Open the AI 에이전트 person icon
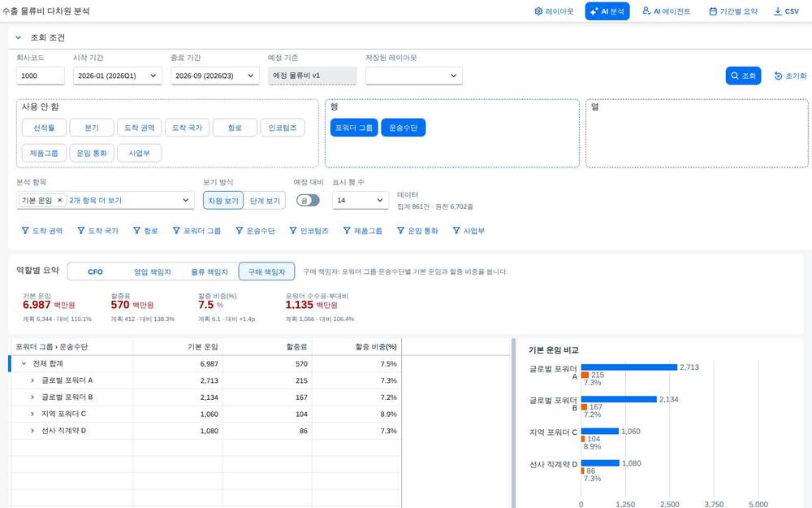Viewport: 812px width, 508px height. [646, 11]
